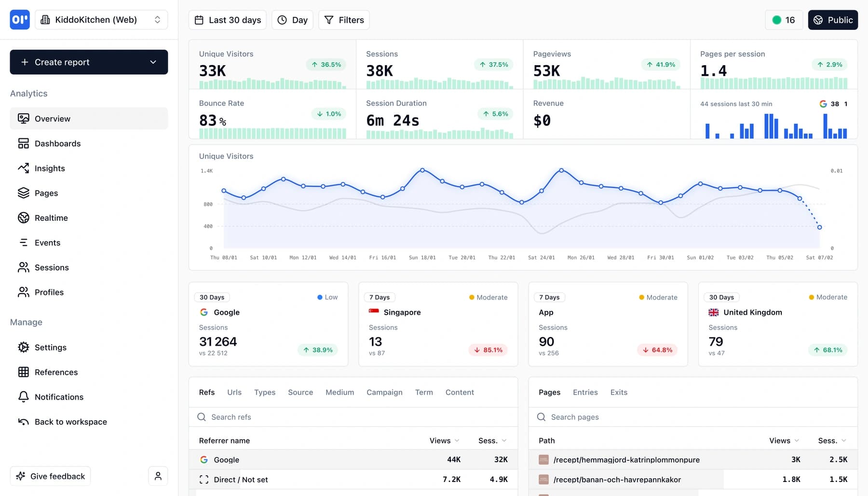Open Dashboards in the sidebar
The image size is (868, 496).
click(57, 143)
